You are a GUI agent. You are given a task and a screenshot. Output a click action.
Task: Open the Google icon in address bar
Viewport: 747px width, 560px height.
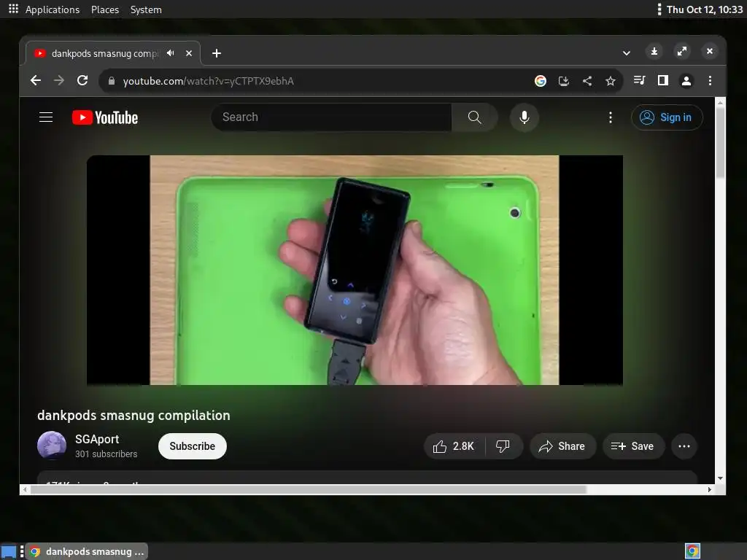(541, 81)
